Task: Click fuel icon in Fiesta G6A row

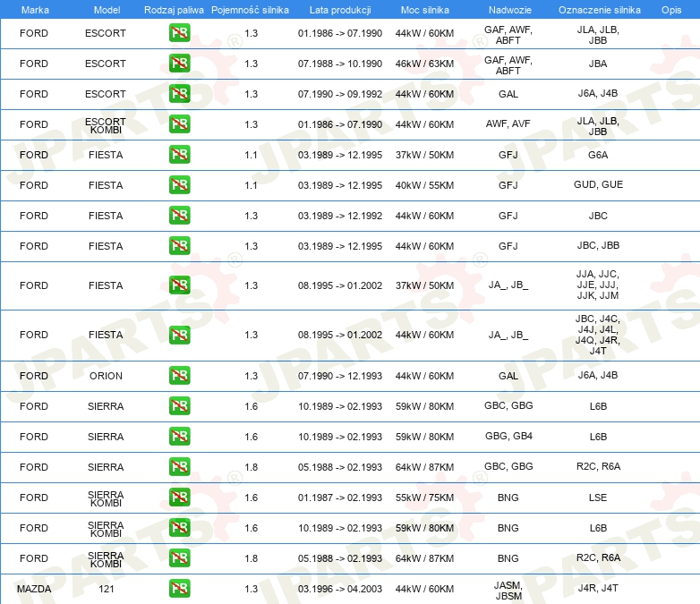Action: pos(179,155)
